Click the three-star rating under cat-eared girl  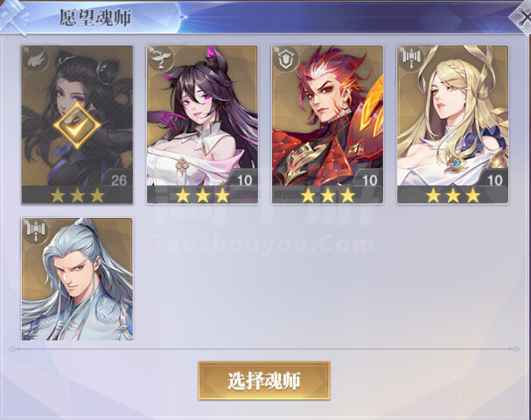click(202, 195)
